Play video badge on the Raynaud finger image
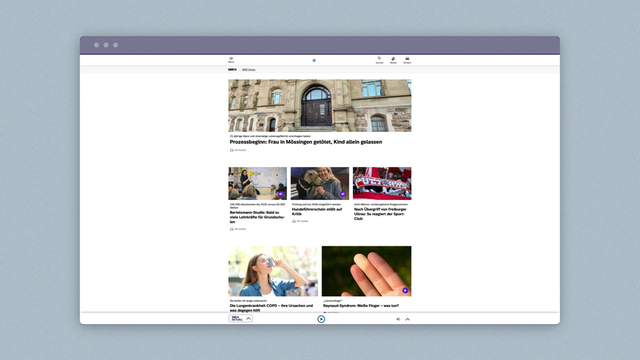This screenshot has height=360, width=640. 405,290
